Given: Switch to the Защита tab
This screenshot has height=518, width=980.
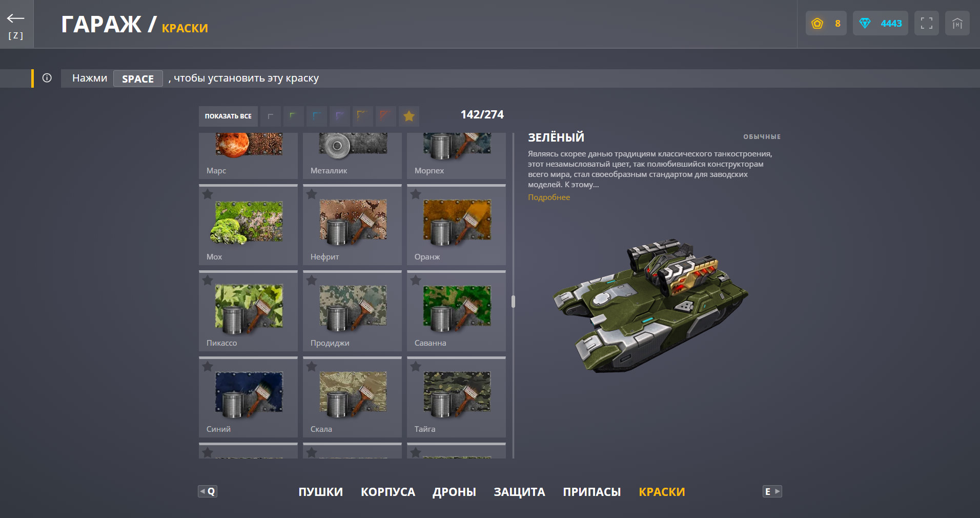Looking at the screenshot, I should tap(520, 492).
